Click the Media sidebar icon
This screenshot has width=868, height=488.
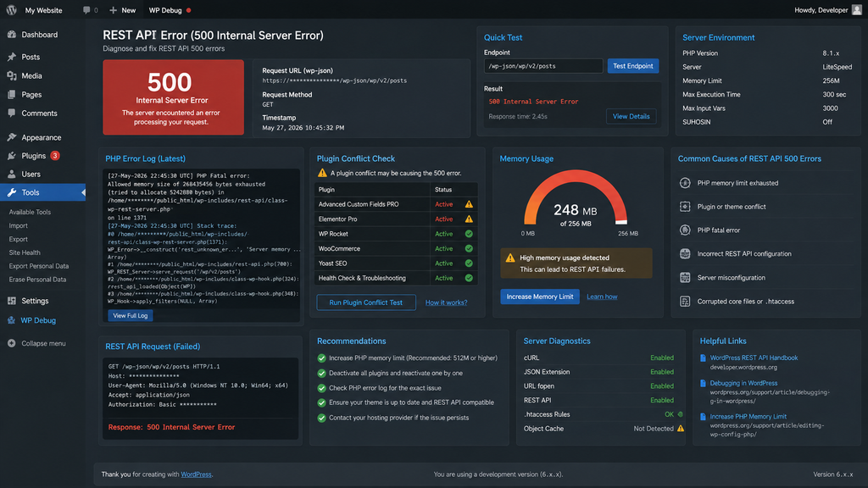[12, 75]
